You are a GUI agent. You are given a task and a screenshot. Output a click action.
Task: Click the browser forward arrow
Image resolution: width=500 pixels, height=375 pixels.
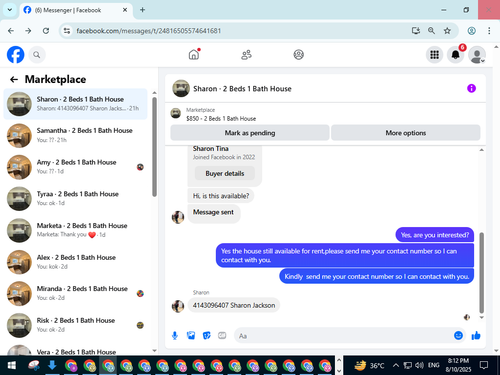(28, 31)
